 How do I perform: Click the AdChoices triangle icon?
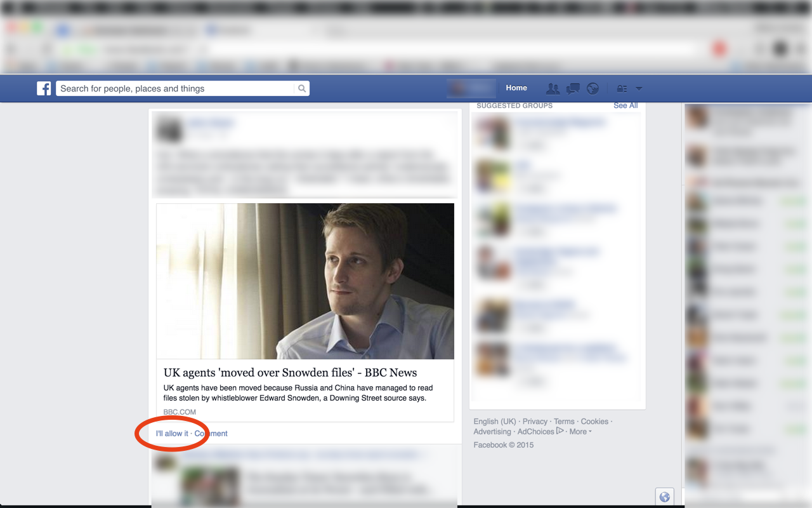(x=560, y=431)
